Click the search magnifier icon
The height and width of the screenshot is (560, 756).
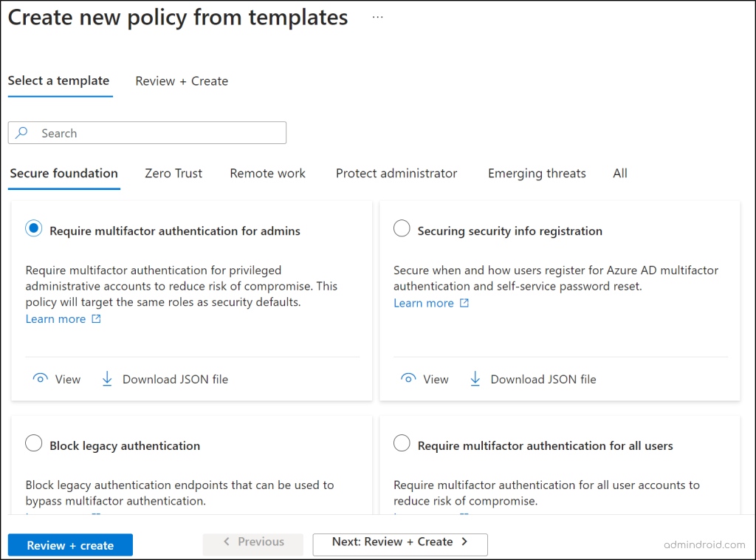point(22,133)
